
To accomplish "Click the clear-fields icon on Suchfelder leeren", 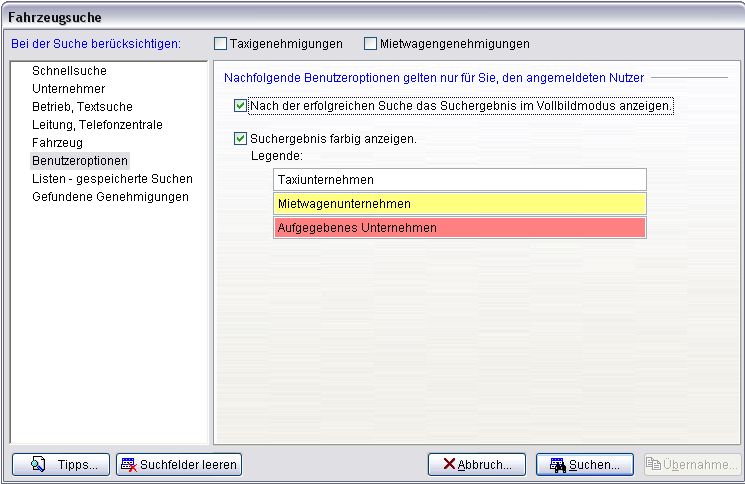I will pyautogui.click(x=129, y=464).
